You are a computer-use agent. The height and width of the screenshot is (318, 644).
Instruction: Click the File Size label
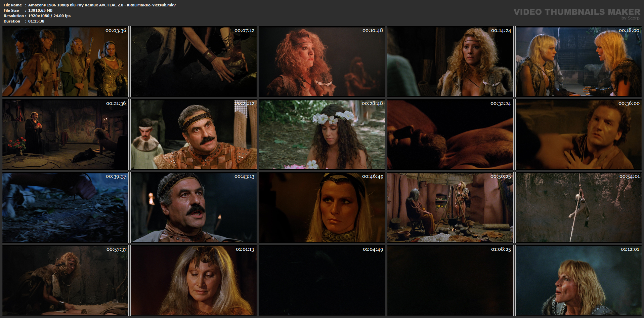coord(11,10)
